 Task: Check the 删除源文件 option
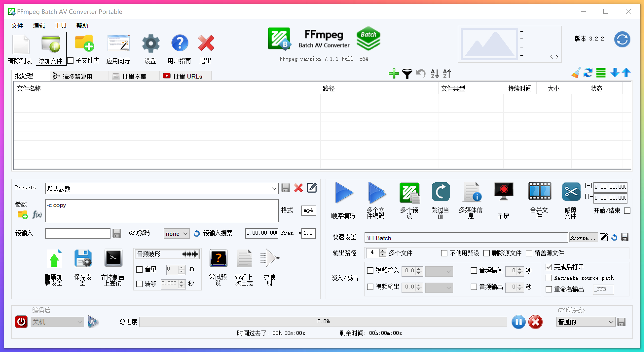tap(486, 253)
